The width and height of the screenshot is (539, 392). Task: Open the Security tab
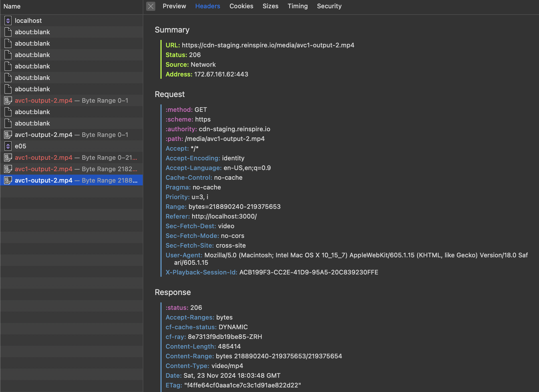coord(329,6)
